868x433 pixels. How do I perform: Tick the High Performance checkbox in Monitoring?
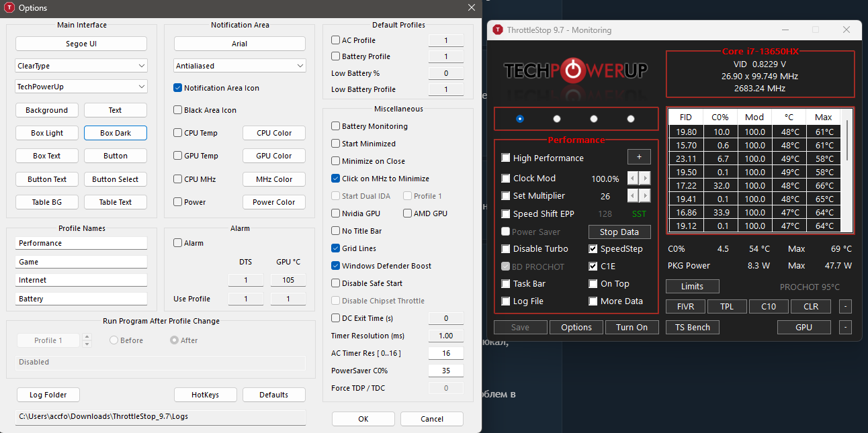click(506, 158)
